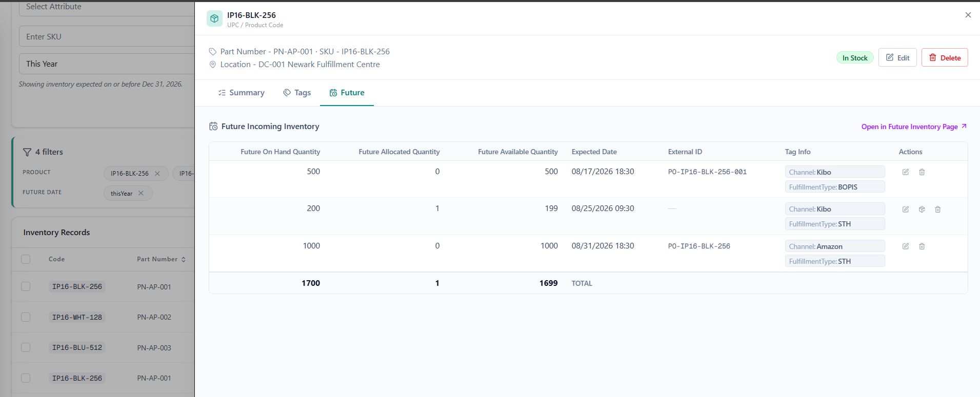The image size is (980, 397).
Task: Delete the 08/25/2026 future inventory row
Action: click(x=937, y=210)
